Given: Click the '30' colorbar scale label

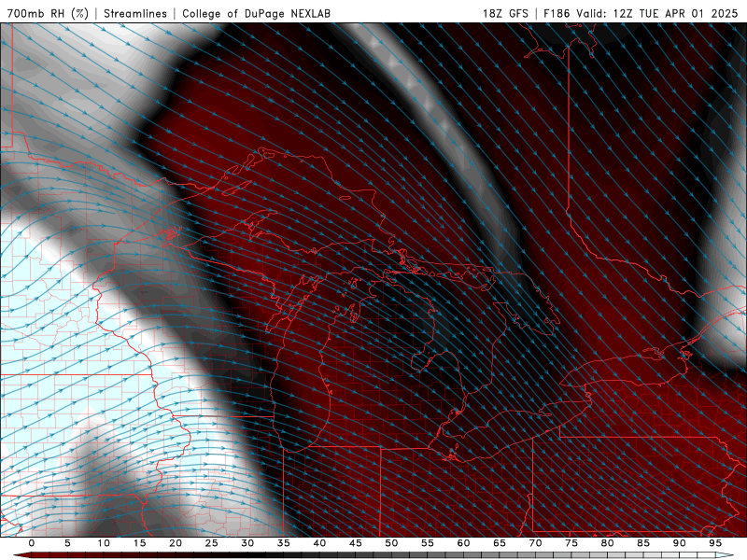Looking at the screenshot, I should (247, 543).
